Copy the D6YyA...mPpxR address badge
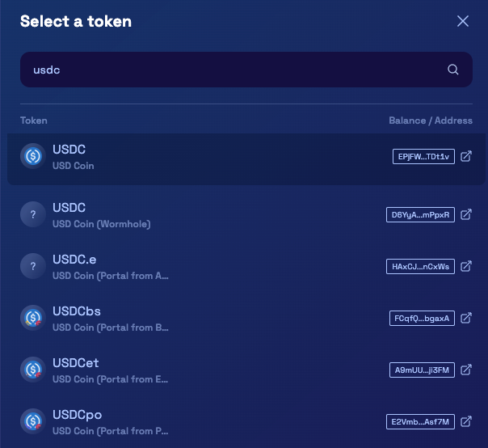The image size is (488, 448). point(420,214)
